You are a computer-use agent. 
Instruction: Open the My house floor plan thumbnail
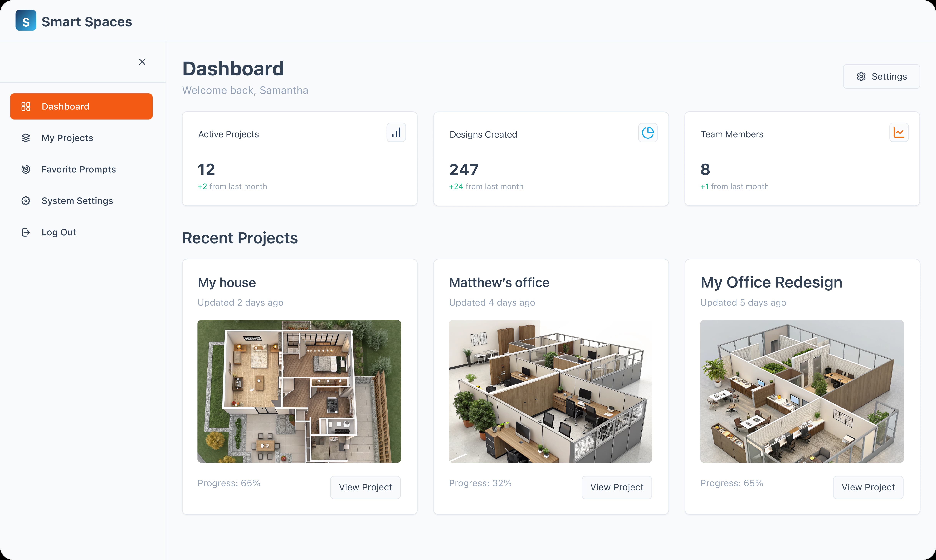[299, 391]
